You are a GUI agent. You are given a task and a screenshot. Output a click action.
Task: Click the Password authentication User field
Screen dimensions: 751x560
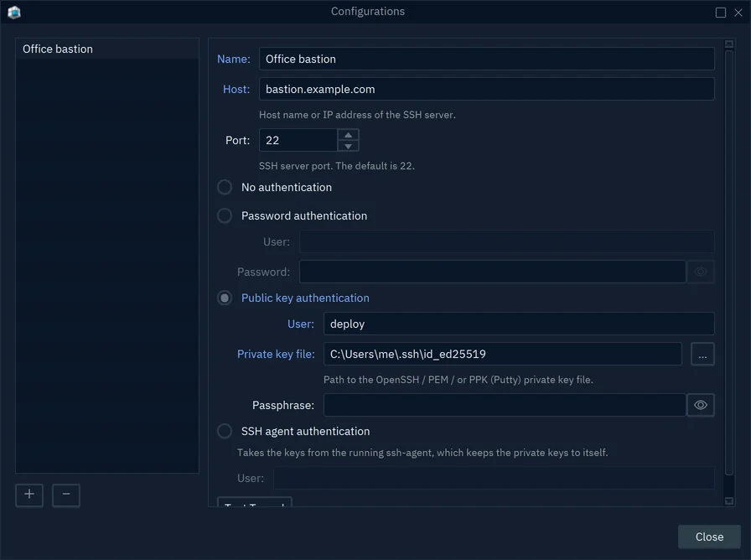coord(507,241)
